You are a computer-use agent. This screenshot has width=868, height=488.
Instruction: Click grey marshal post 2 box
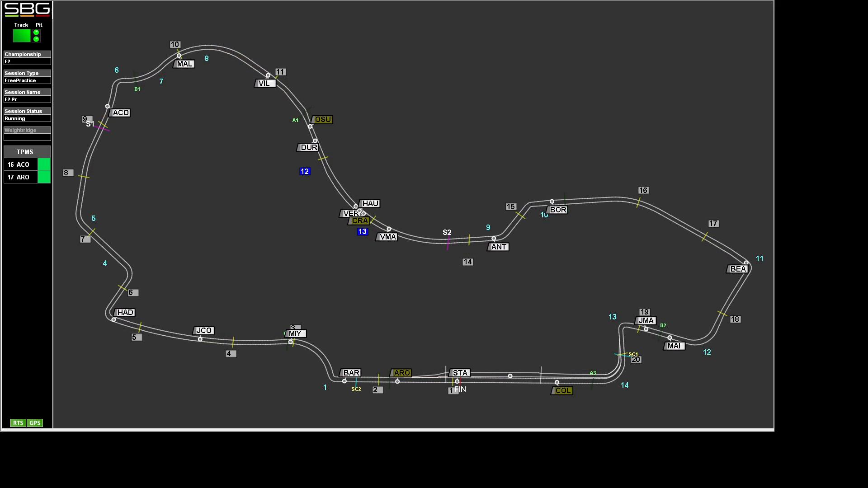377,389
